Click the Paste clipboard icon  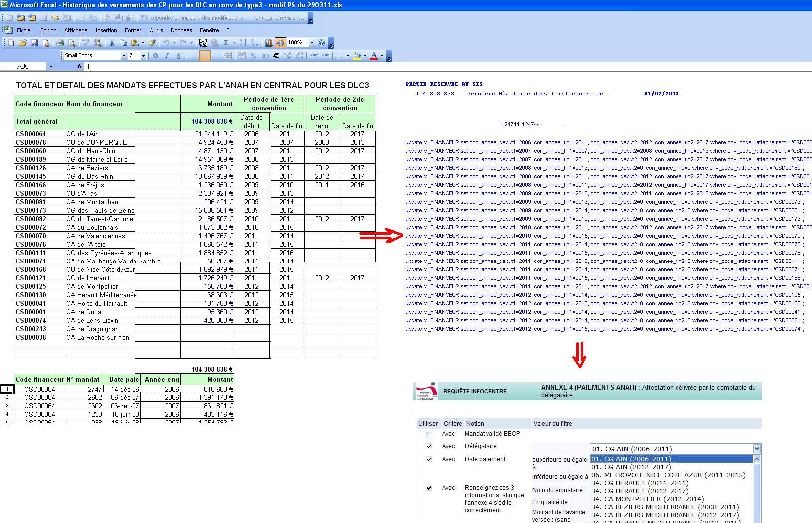(x=135, y=43)
